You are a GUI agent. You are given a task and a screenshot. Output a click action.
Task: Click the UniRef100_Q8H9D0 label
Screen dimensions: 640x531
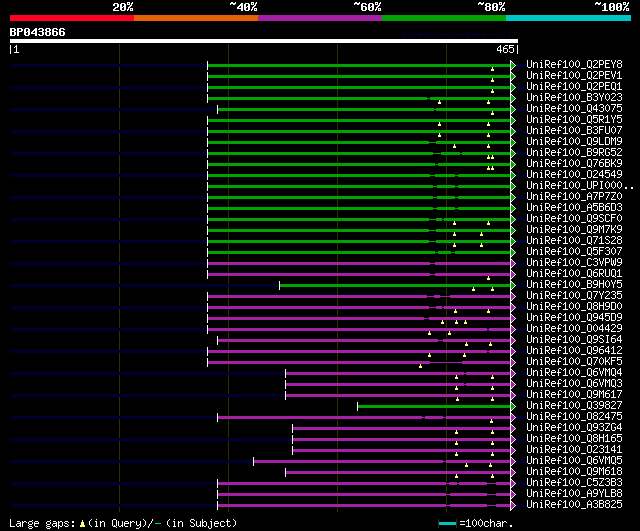tap(574, 307)
